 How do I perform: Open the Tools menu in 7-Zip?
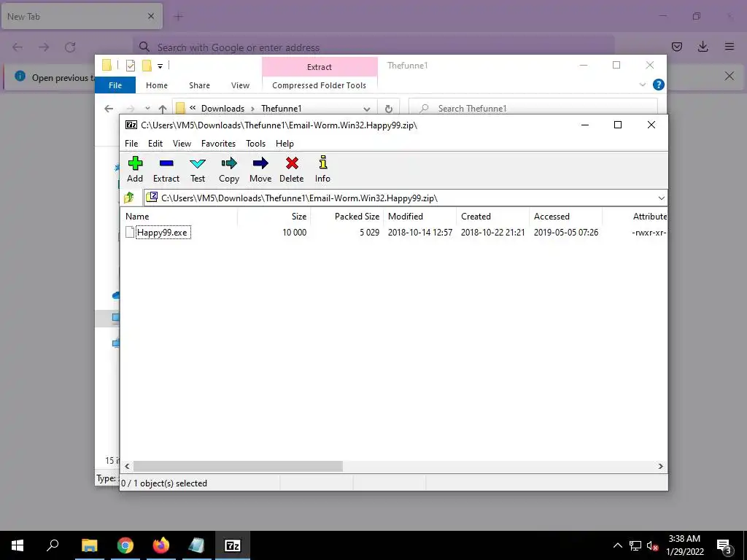255,144
